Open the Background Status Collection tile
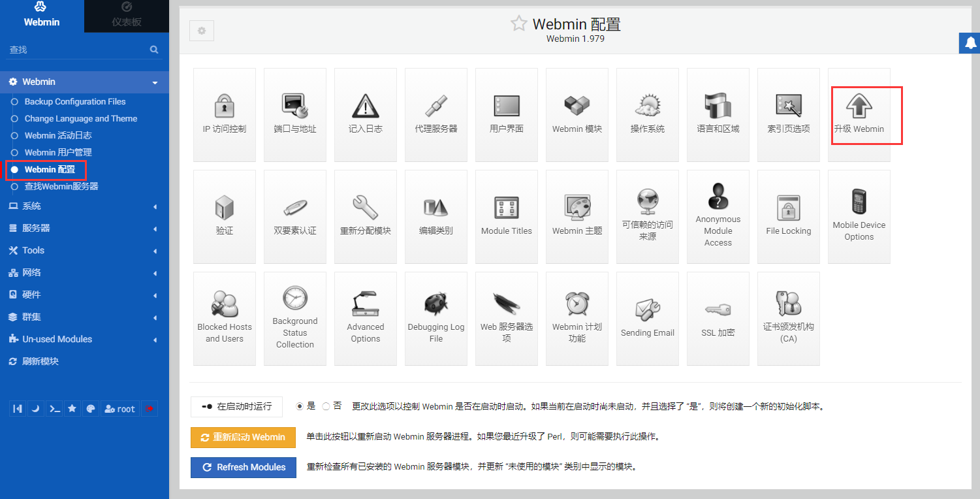 [x=295, y=319]
